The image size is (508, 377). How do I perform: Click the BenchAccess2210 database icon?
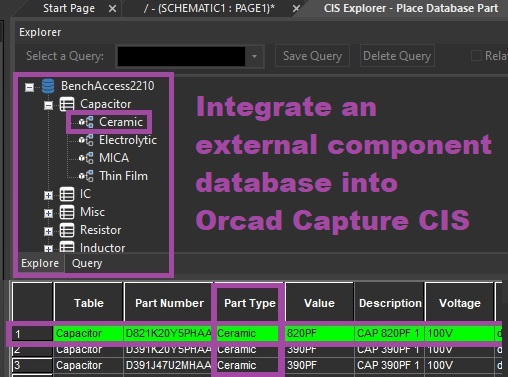48,86
